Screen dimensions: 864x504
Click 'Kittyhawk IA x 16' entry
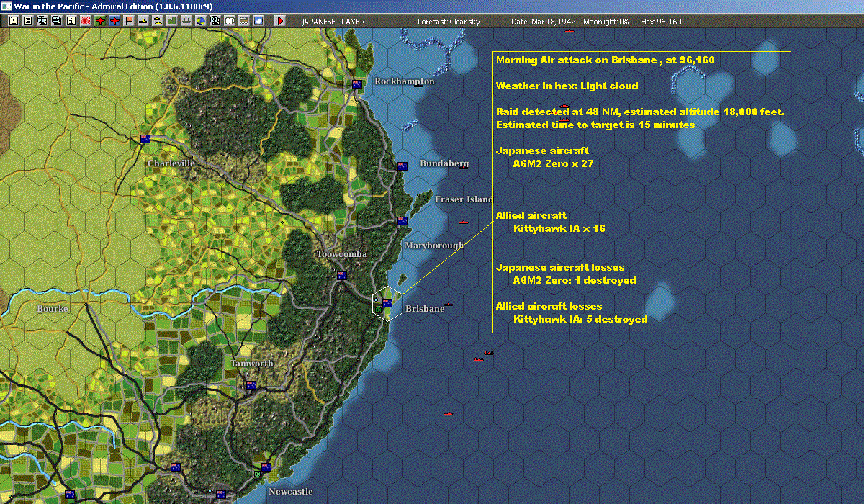tap(559, 228)
